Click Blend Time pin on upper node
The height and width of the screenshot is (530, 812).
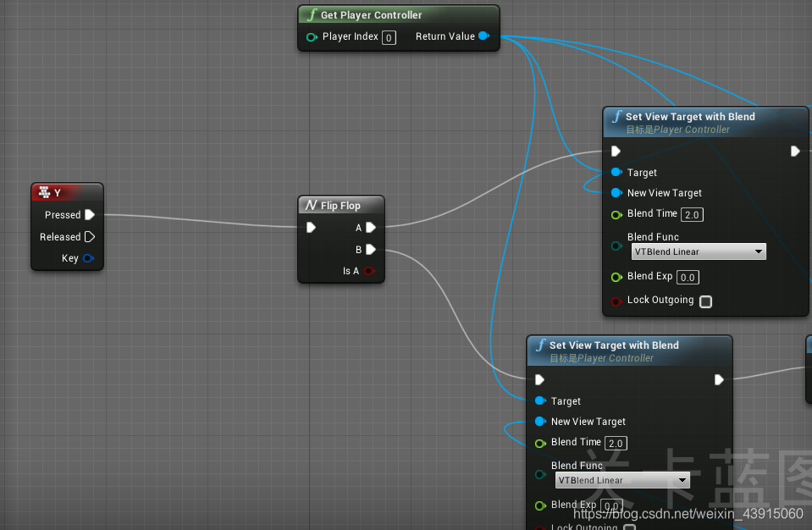[616, 214]
